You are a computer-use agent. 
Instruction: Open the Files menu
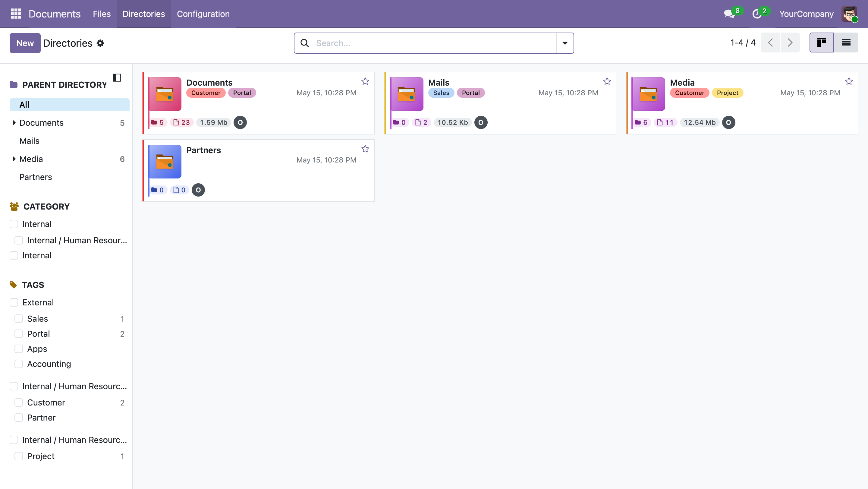pos(102,14)
